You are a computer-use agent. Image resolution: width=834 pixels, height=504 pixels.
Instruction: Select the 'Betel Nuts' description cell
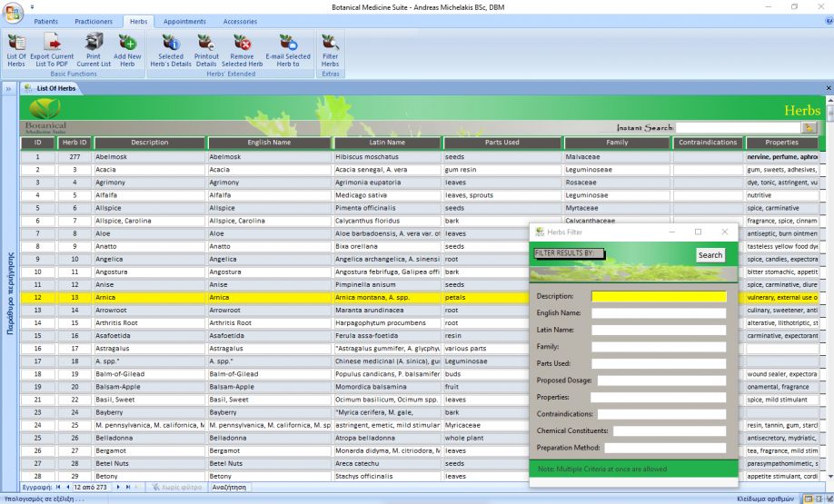click(150, 464)
